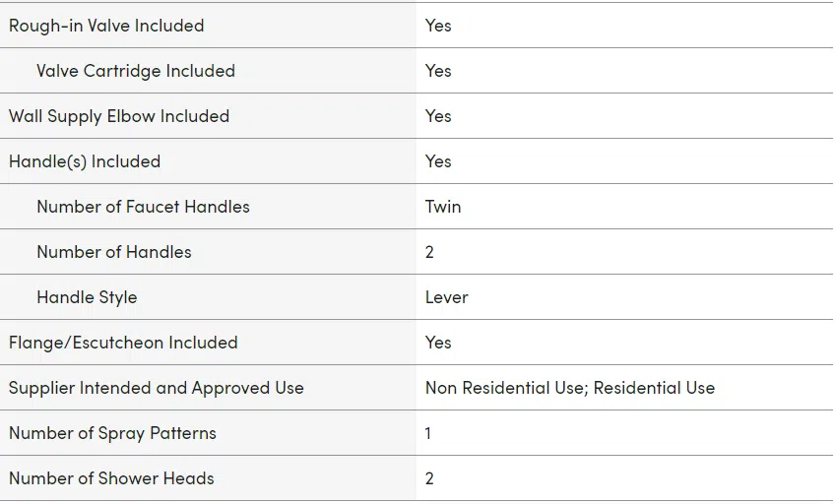Click the Valve Cartridge Included row label
Viewport: 835px width, 504px height.
136,71
